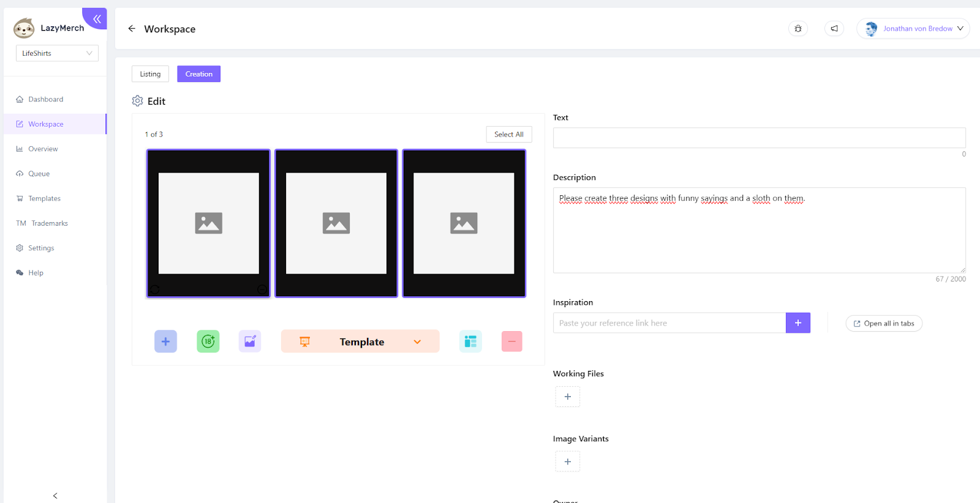
Task: Click the presentation icon inside the Template button
Action: click(x=304, y=342)
